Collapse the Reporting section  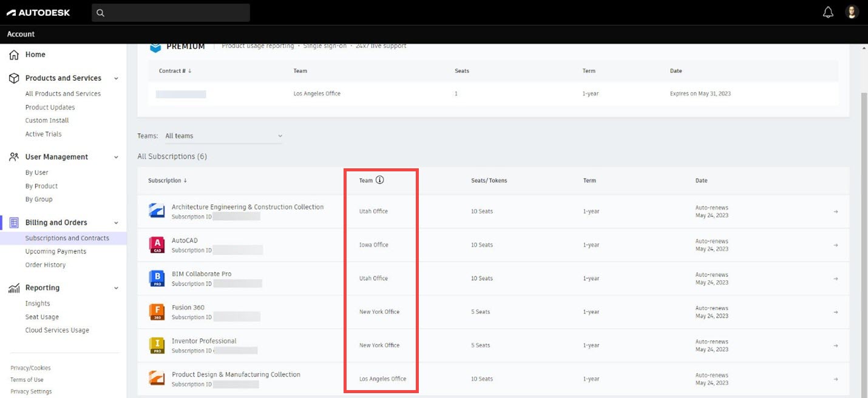point(116,288)
